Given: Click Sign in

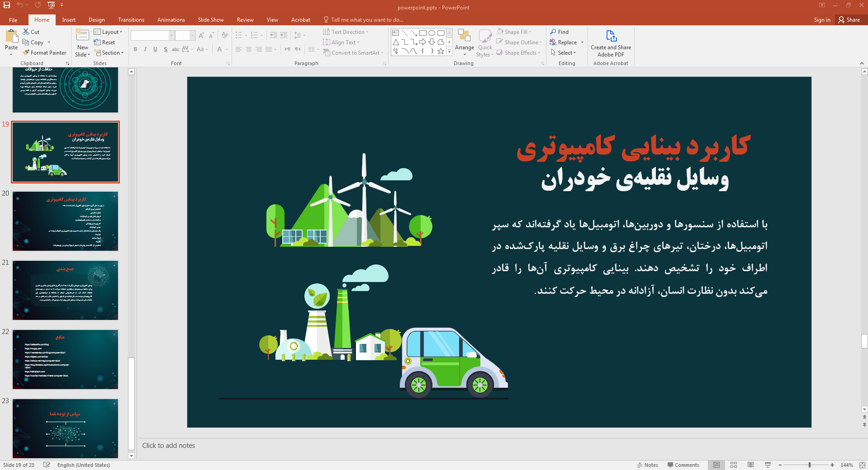Looking at the screenshot, I should click(822, 20).
